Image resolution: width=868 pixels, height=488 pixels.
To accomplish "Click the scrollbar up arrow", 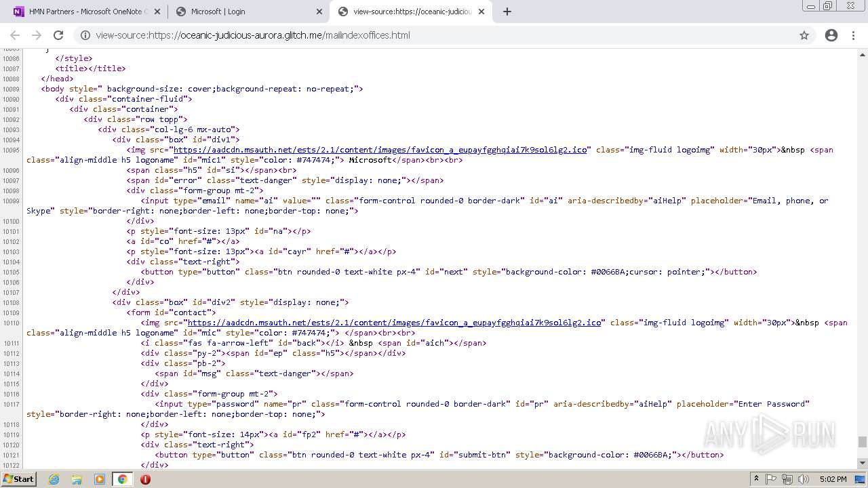I will pos(862,54).
